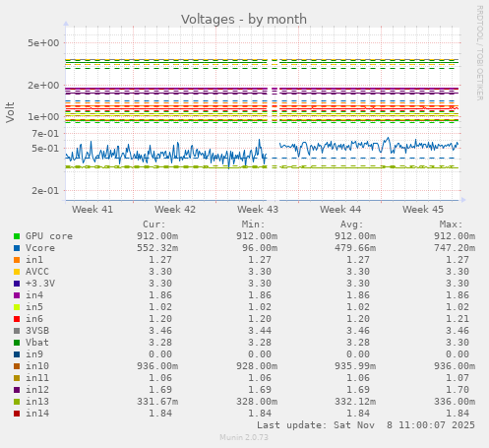Image resolution: width=489 pixels, height=448 pixels.
Task: Click Vcore minimum value 96.00m
Action: [x=260, y=248]
